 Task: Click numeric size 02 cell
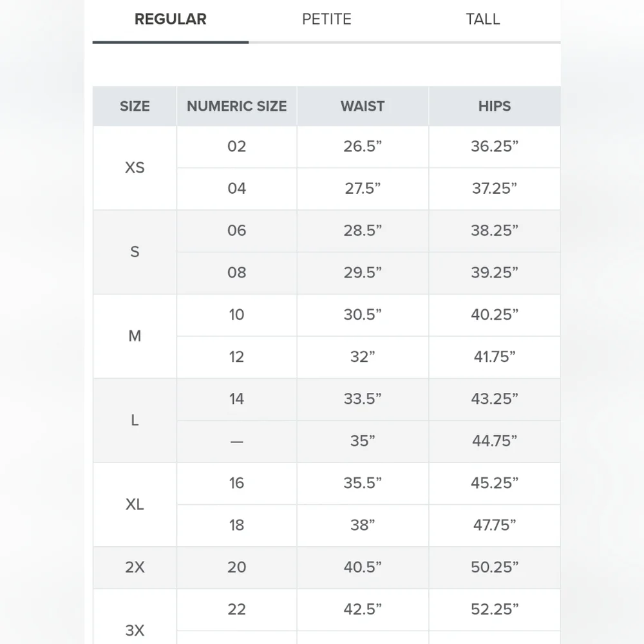pos(236,147)
